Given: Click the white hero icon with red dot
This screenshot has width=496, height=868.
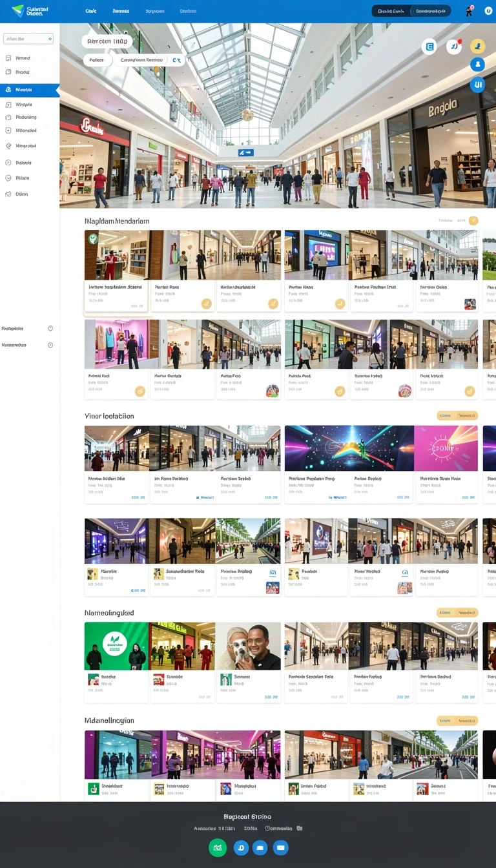Looking at the screenshot, I should tap(454, 46).
